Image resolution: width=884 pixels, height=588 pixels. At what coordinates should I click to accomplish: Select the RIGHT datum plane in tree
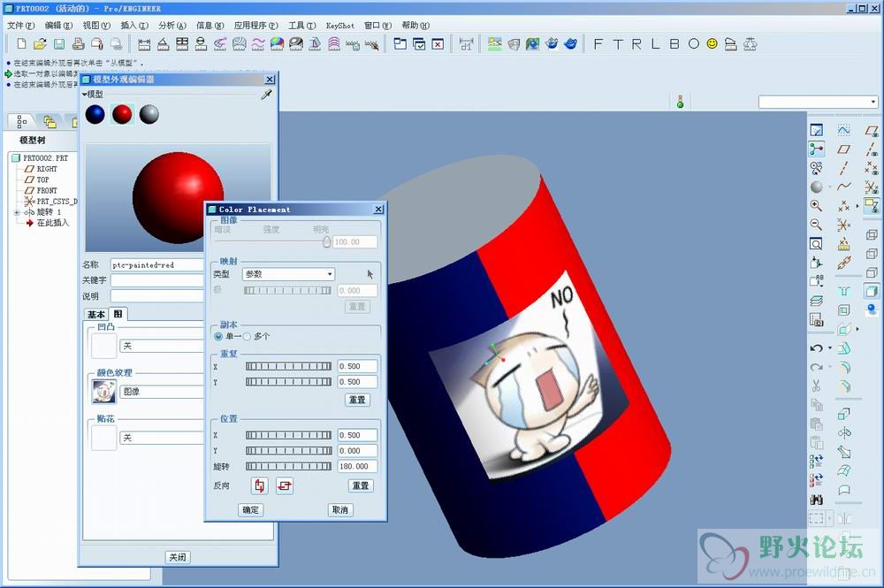coord(42,169)
